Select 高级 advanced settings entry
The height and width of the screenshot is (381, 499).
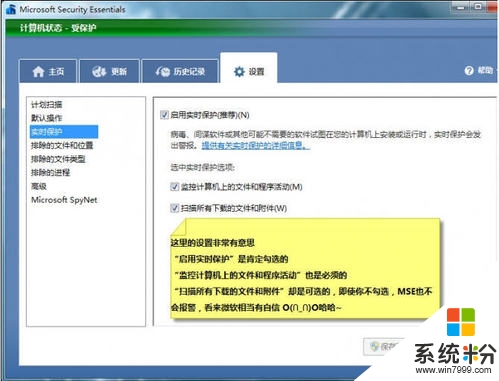point(39,186)
